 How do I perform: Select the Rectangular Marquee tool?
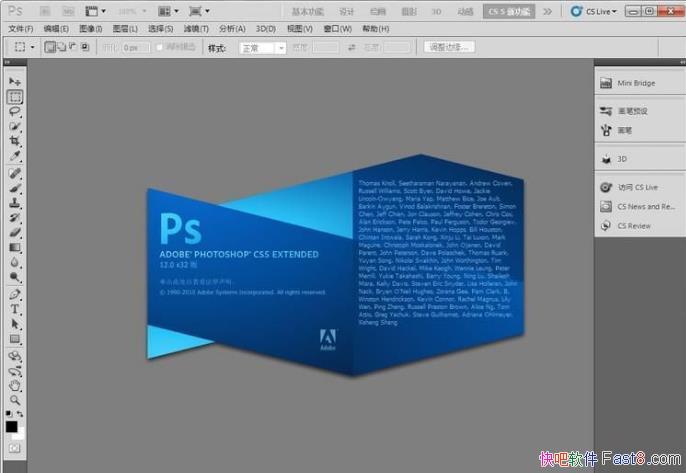14,97
